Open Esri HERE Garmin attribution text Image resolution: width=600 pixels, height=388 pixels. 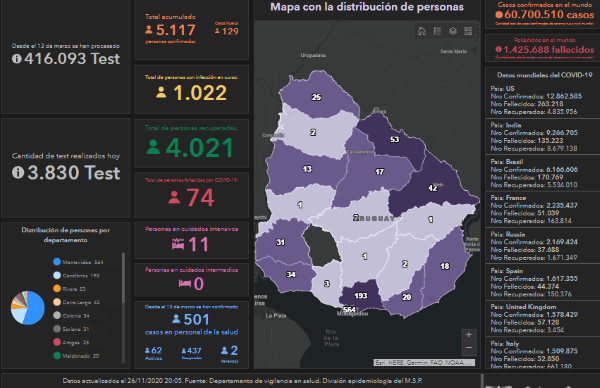[424, 362]
